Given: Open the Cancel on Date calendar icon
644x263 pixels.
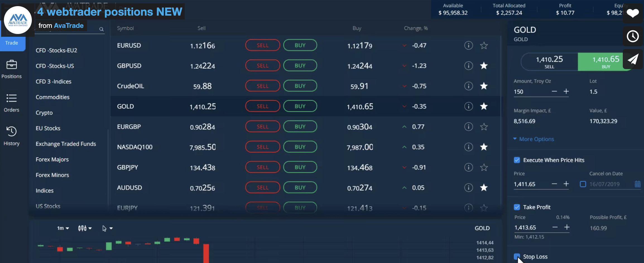Looking at the screenshot, I should tap(638, 184).
